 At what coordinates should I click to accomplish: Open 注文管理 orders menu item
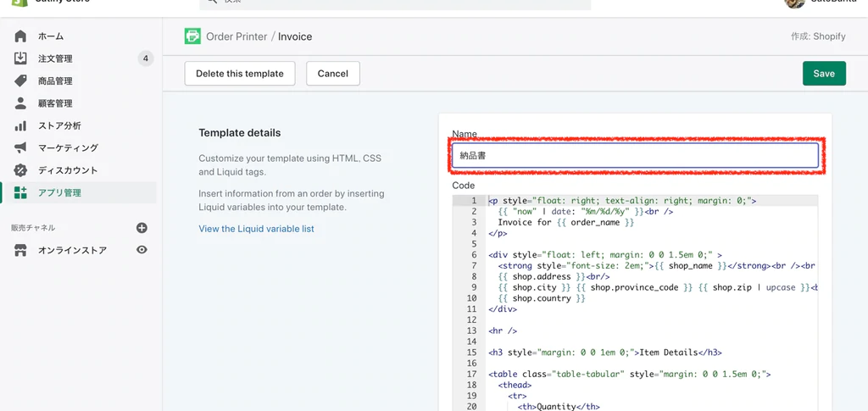point(55,58)
